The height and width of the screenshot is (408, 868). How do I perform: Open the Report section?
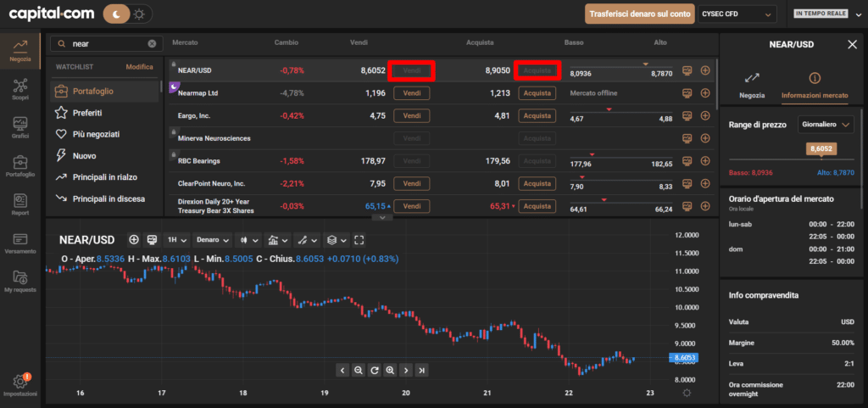[20, 204]
